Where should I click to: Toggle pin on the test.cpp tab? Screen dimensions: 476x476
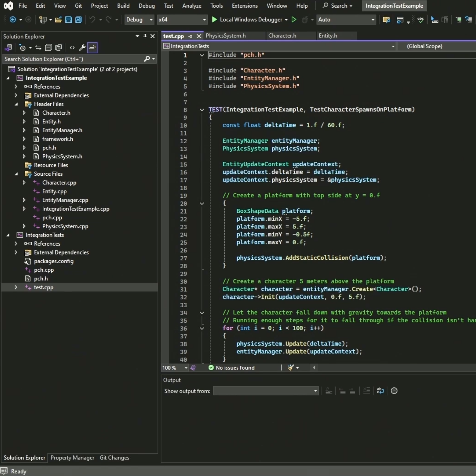coord(190,36)
